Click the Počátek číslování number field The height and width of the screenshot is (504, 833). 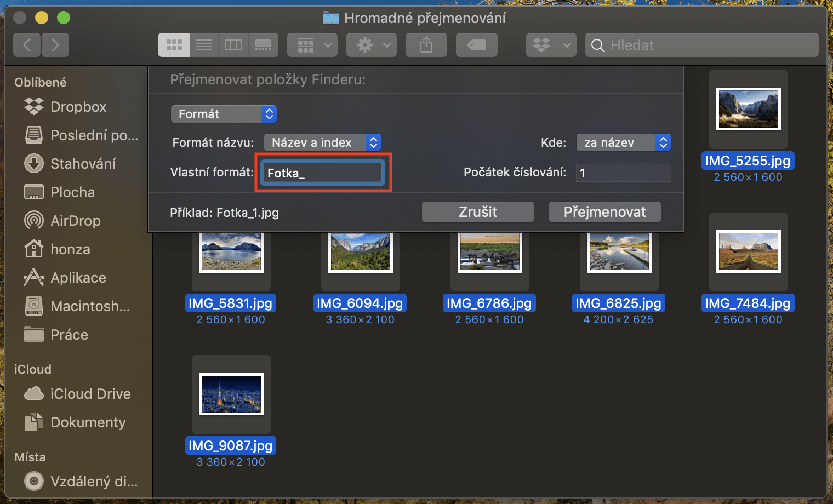pyautogui.click(x=624, y=173)
